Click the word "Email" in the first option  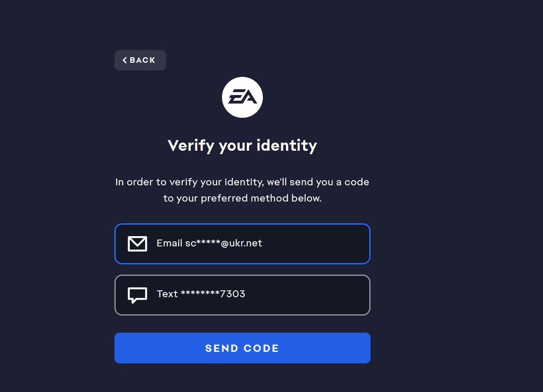169,243
